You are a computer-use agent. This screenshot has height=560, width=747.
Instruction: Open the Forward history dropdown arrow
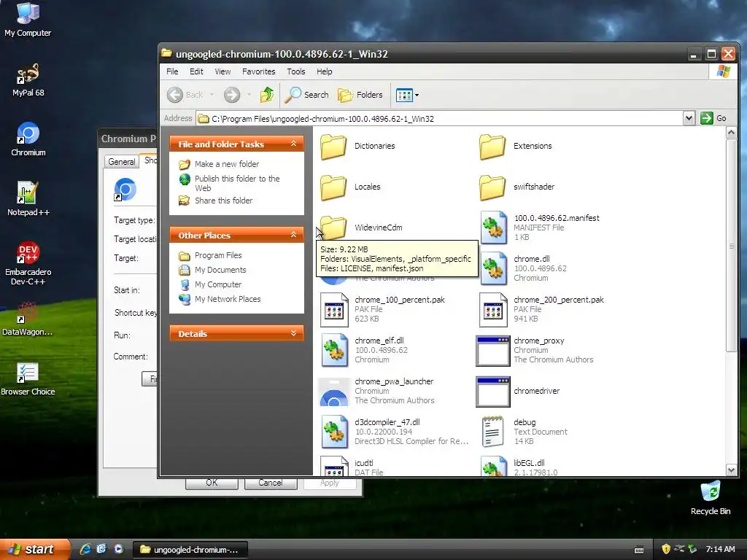(x=249, y=95)
